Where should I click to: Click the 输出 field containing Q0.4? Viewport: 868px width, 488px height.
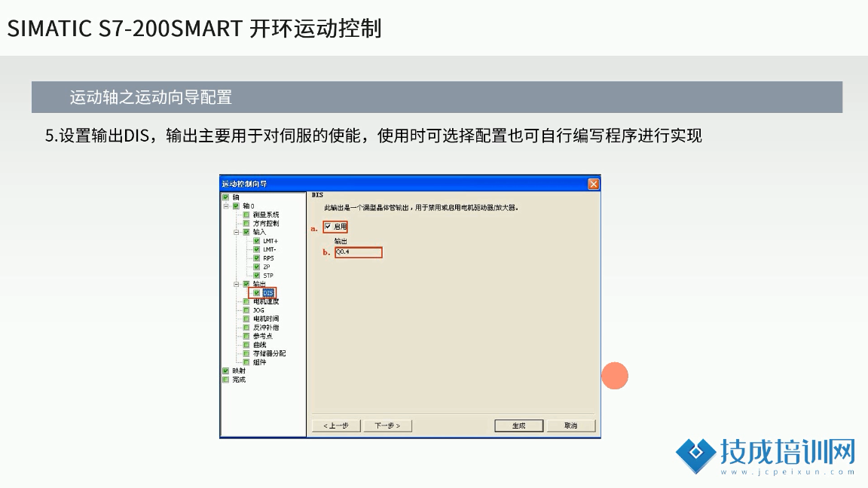tap(358, 252)
